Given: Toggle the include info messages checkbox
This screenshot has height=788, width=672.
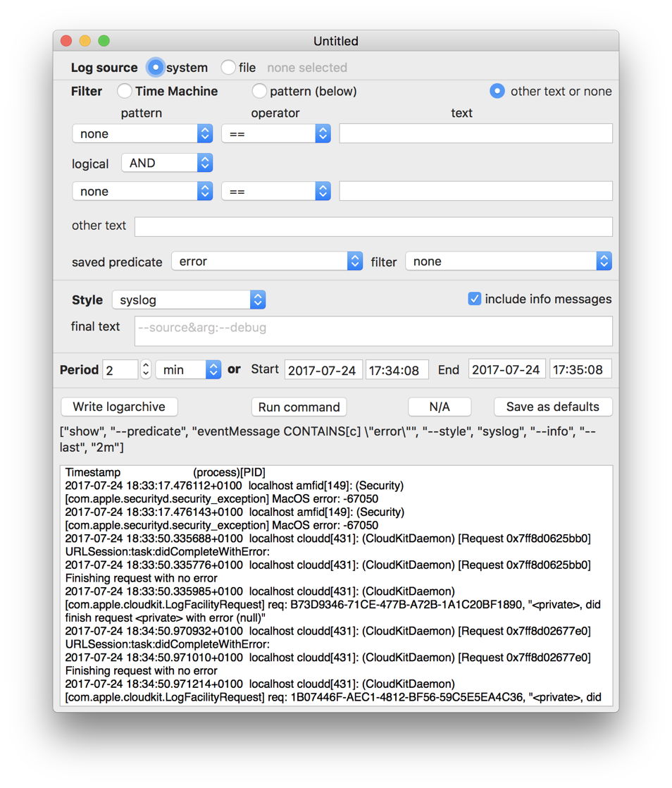Looking at the screenshot, I should (475, 299).
